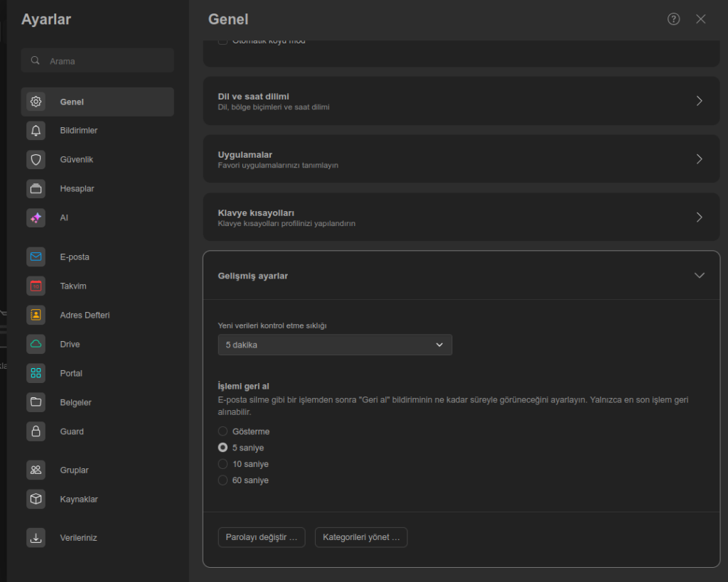Select the Takvim calendar icon
This screenshot has height=582, width=728.
click(x=36, y=286)
